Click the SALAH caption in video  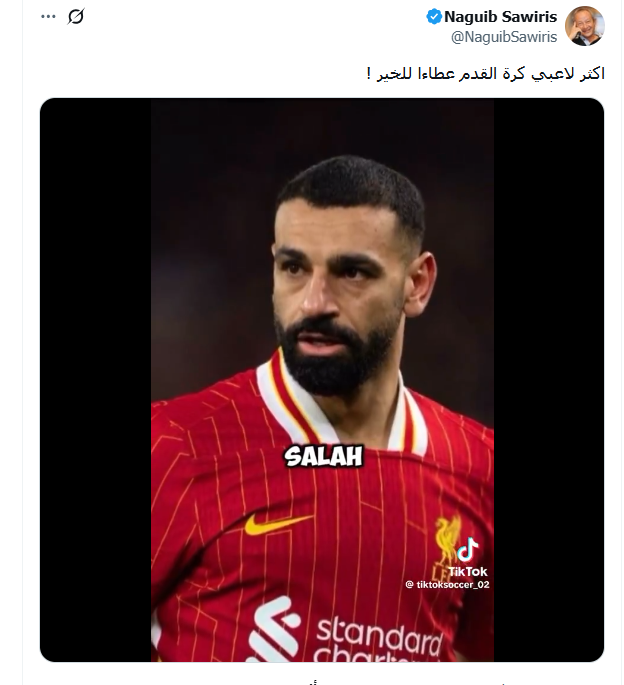[323, 457]
